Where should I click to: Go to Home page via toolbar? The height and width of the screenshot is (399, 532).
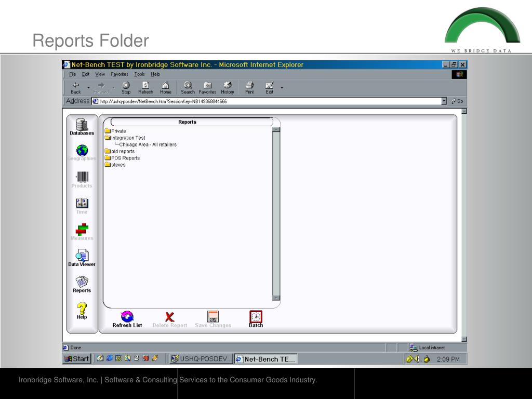[166, 87]
